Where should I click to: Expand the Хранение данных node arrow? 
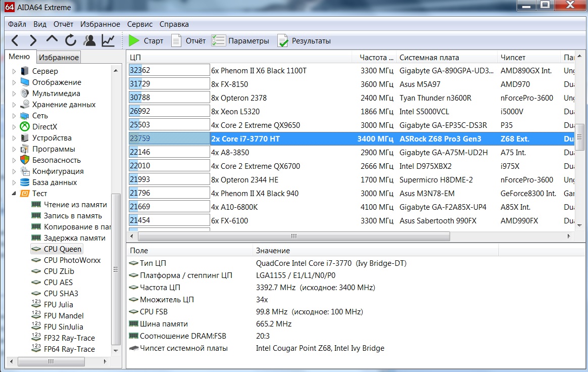click(x=14, y=104)
